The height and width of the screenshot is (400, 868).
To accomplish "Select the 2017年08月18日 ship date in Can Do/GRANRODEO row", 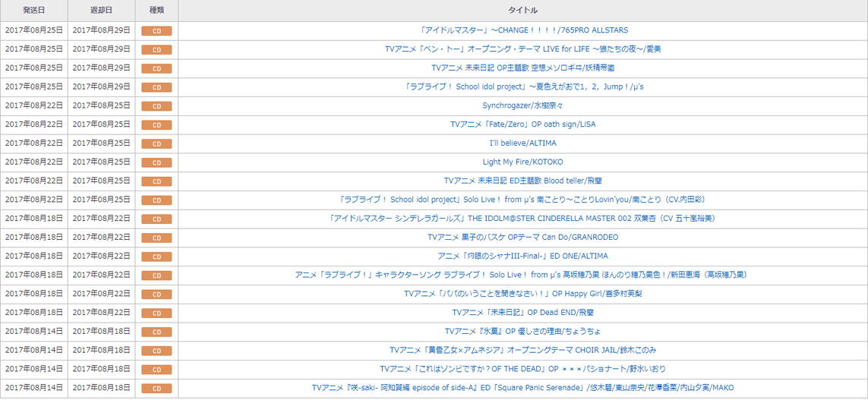I will click(33, 237).
